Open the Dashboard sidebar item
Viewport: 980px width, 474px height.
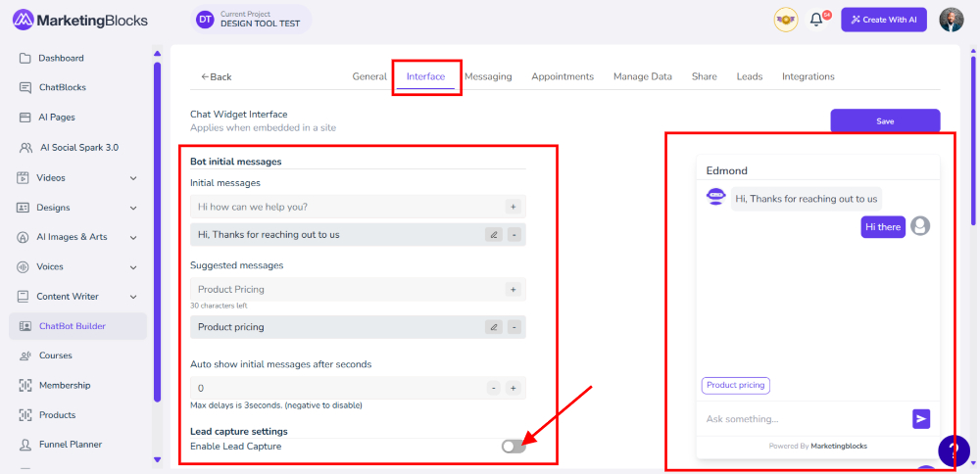[61, 58]
